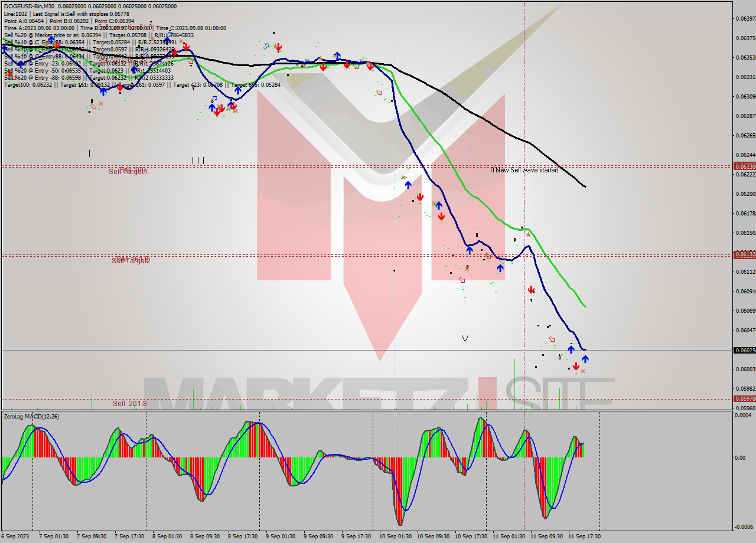Click the '7 Sep 09:30' time label

pos(92,537)
